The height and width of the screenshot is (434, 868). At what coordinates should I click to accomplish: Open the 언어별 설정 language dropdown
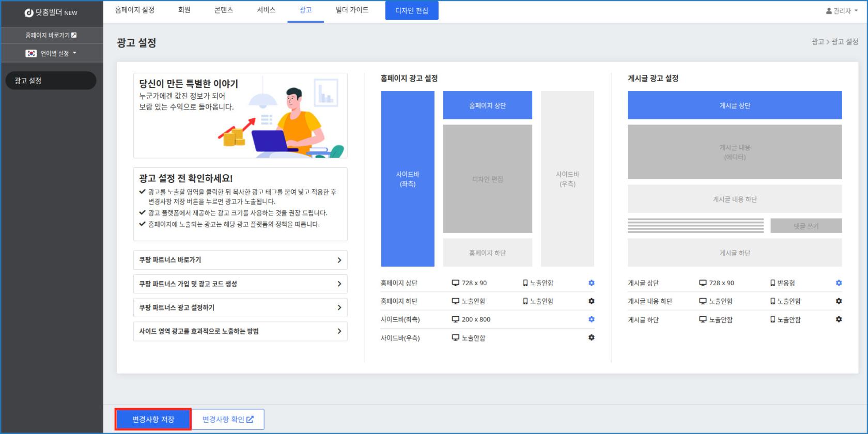tap(52, 53)
